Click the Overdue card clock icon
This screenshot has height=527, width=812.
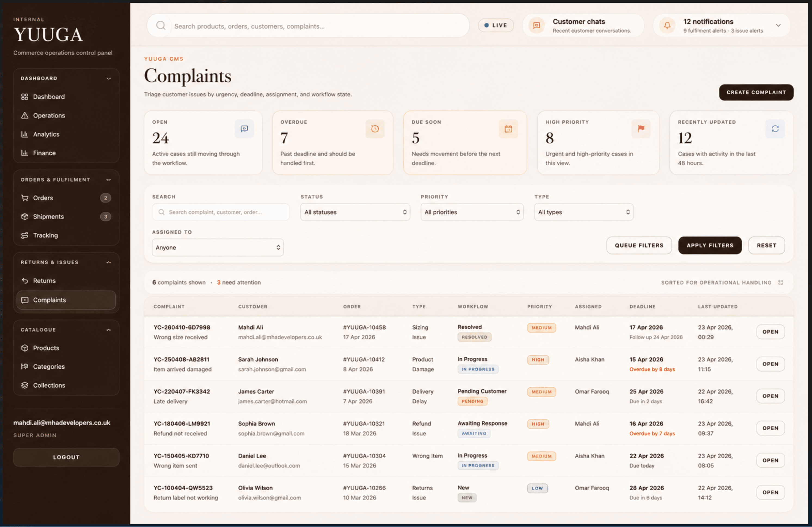pos(375,129)
